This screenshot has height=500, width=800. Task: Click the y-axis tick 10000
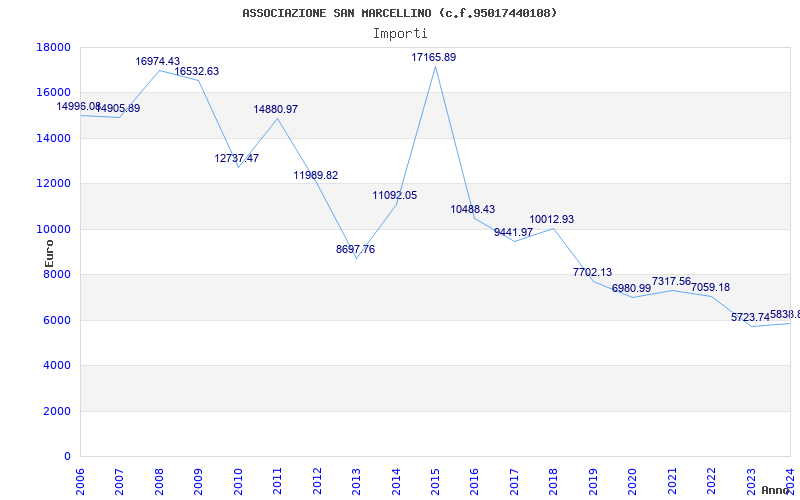tap(54, 229)
